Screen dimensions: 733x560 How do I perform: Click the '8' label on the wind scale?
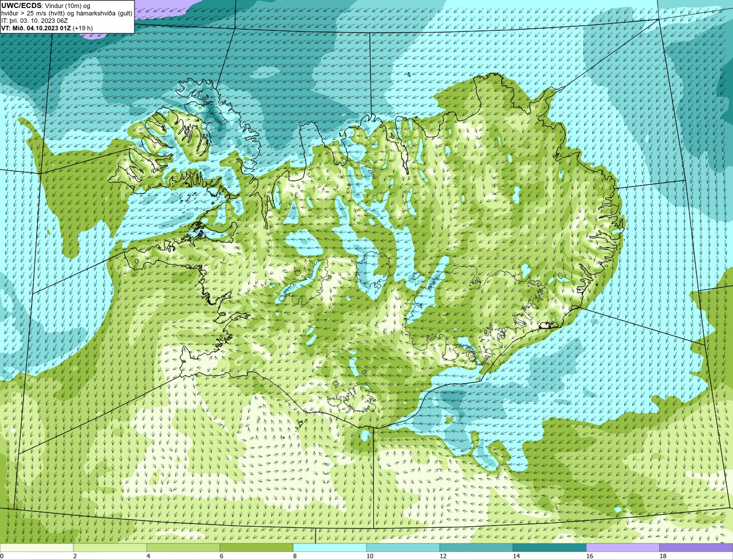click(295, 556)
